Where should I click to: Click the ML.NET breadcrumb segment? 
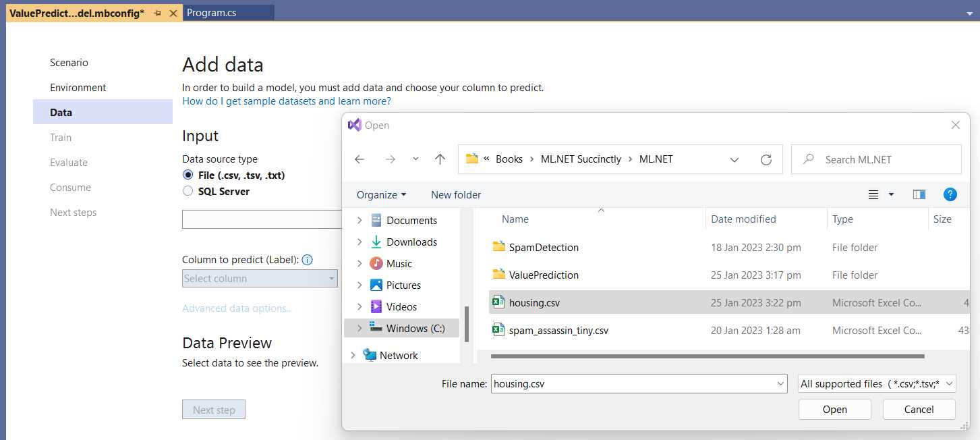[x=656, y=159]
